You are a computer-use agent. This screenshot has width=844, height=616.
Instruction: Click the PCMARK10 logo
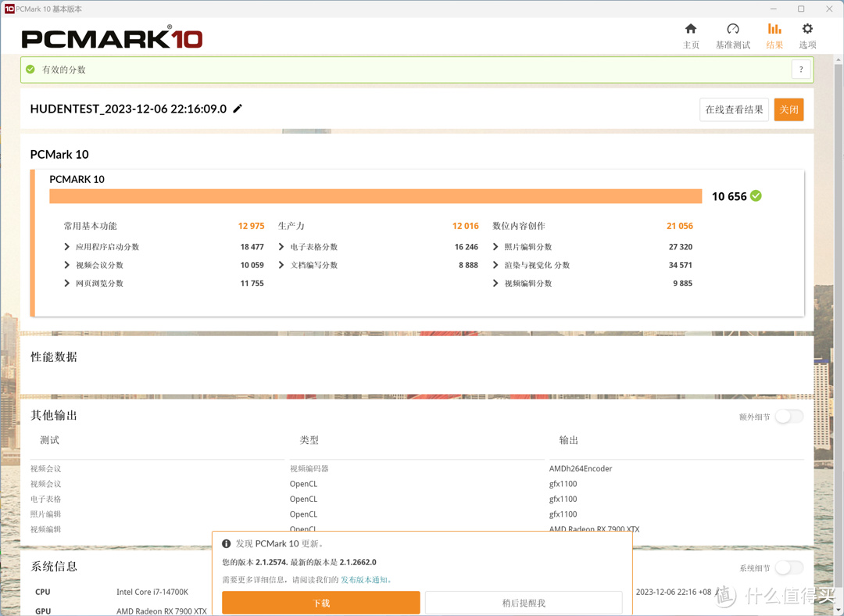112,39
